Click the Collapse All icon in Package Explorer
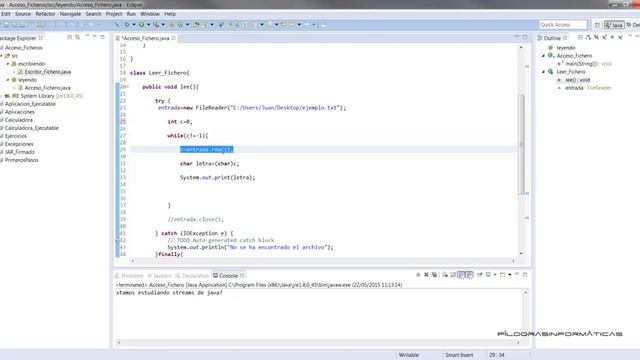 click(x=70, y=37)
